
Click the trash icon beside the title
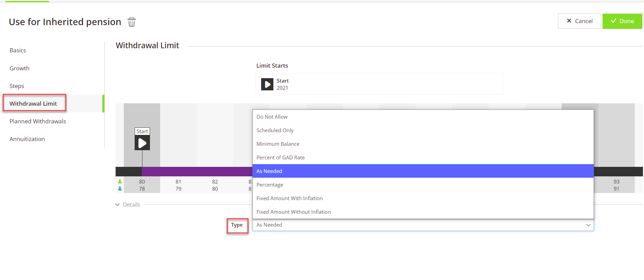pyautogui.click(x=132, y=22)
